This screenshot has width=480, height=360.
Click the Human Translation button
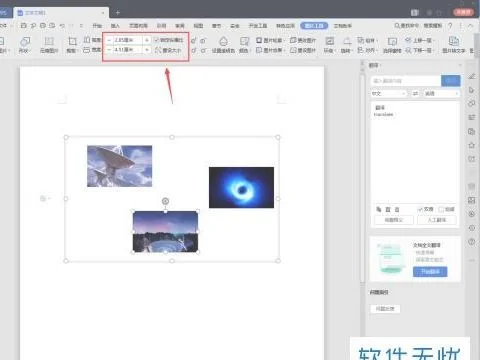tap(437, 220)
